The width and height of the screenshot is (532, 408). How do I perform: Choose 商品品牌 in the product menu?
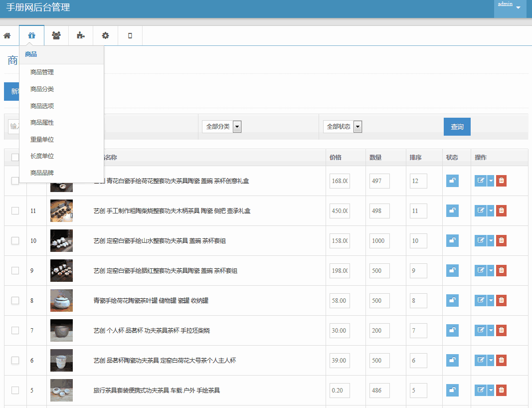point(42,173)
